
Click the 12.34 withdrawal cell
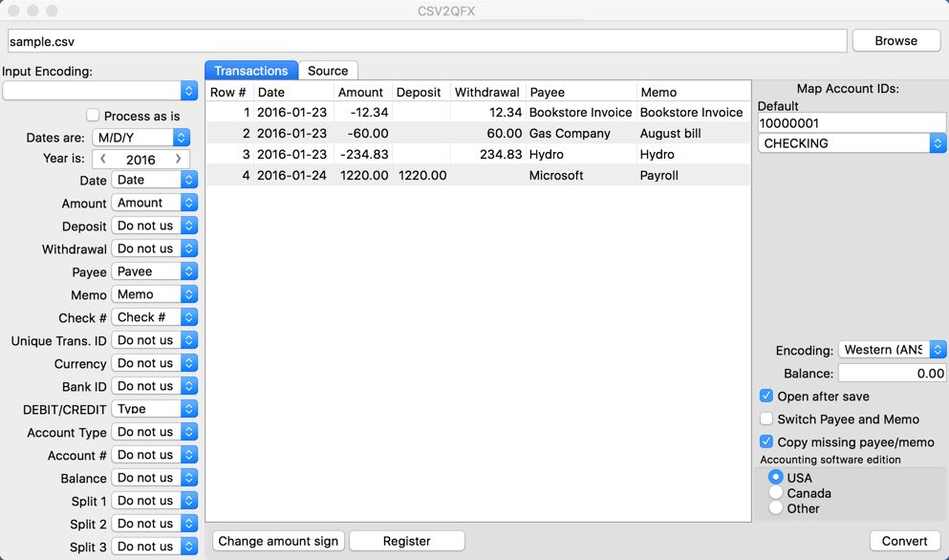[487, 113]
